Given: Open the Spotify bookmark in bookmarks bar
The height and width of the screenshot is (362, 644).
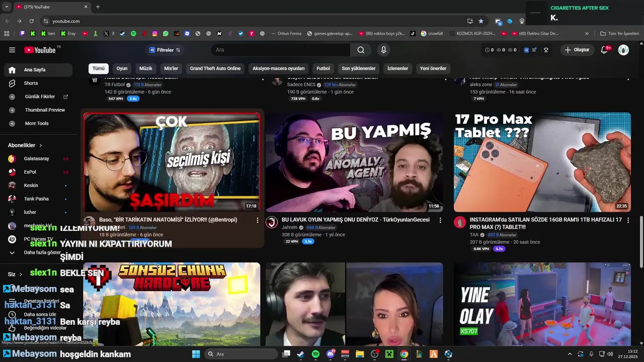Looking at the screenshot, I should point(133,34).
